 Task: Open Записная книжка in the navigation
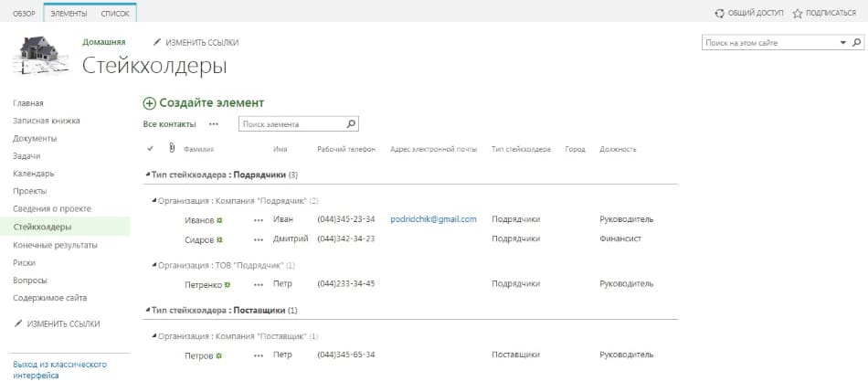click(47, 121)
